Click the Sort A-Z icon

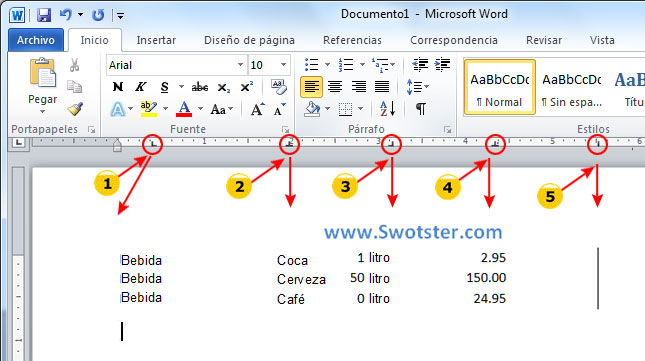(x=387, y=109)
